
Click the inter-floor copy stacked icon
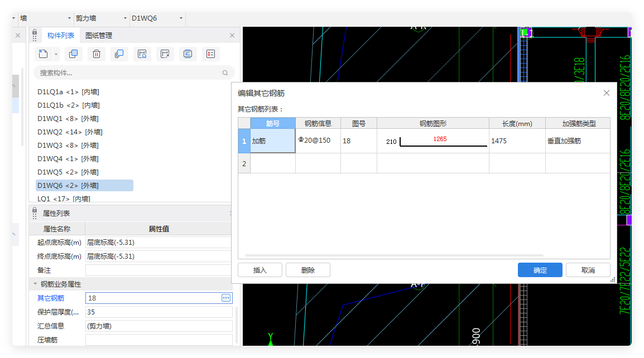click(119, 54)
